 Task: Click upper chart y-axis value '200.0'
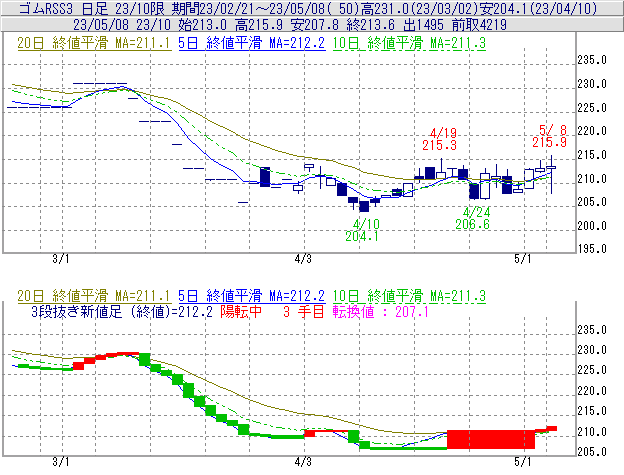(x=592, y=226)
